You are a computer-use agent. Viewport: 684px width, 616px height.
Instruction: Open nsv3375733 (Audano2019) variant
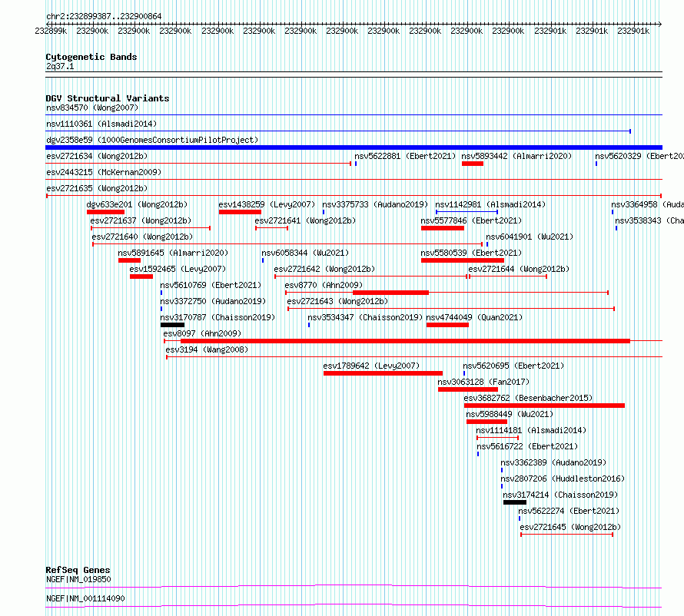(x=375, y=204)
